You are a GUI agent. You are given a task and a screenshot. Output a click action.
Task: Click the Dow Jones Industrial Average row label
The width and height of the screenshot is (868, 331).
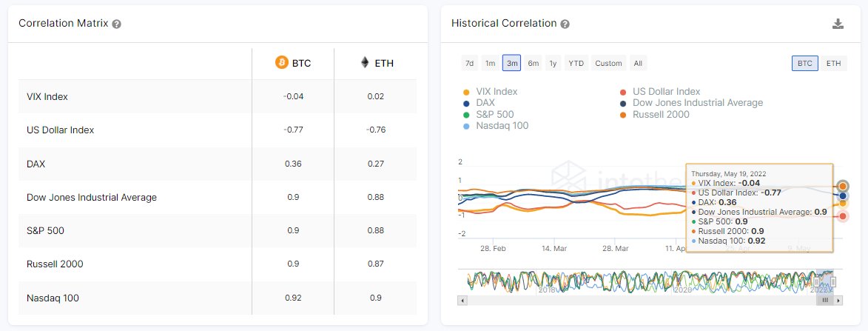(91, 197)
